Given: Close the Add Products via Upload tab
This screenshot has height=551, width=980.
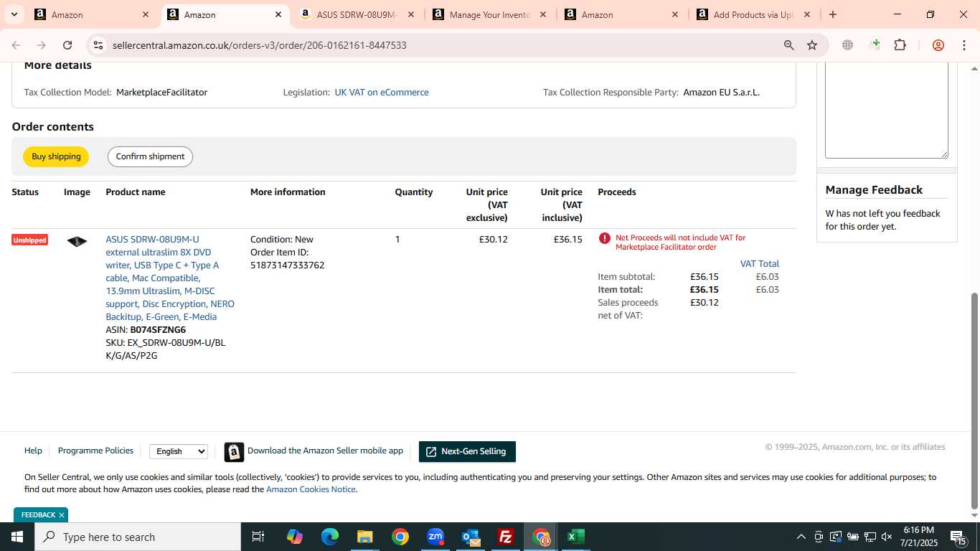Looking at the screenshot, I should pyautogui.click(x=806, y=14).
